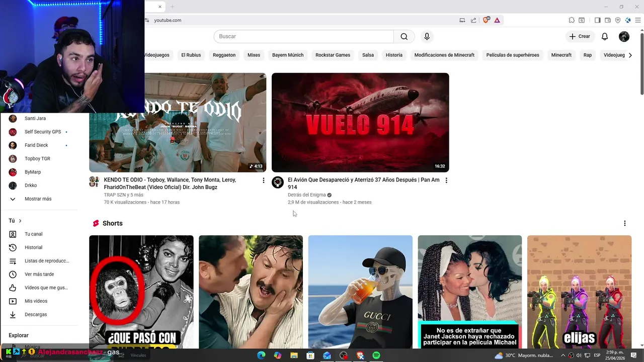This screenshot has width=644, height=362.
Task: Select the Modificaciones de Minecraft chip
Action: (x=444, y=55)
